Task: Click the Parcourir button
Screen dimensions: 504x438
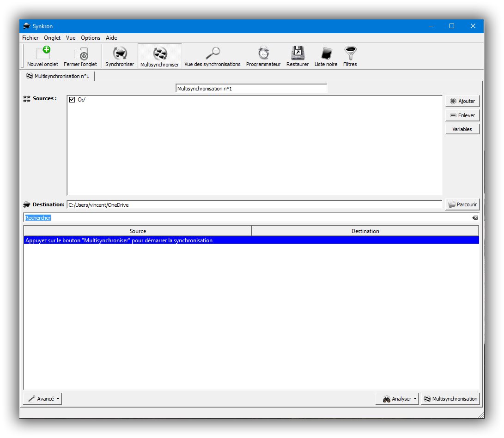Action: (462, 204)
